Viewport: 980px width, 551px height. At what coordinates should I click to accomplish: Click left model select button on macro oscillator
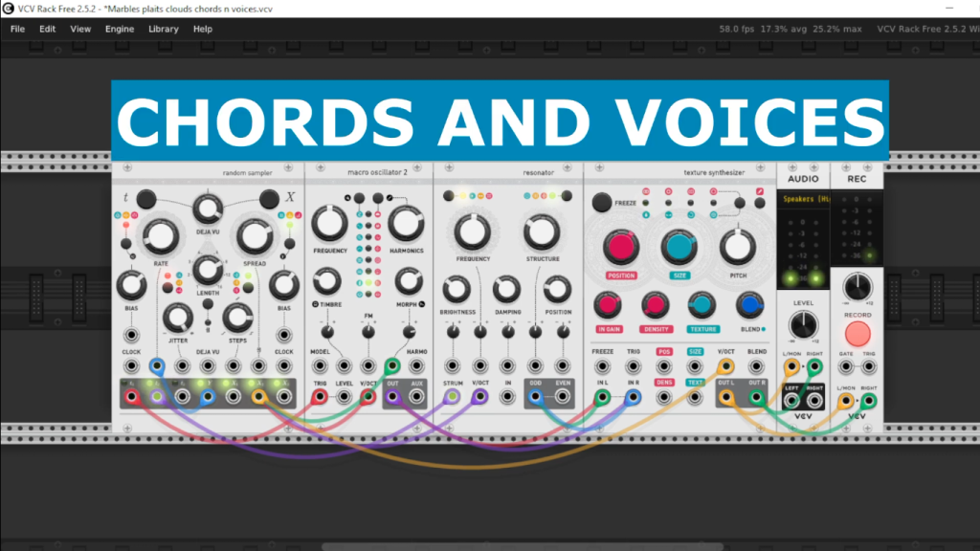tap(359, 198)
